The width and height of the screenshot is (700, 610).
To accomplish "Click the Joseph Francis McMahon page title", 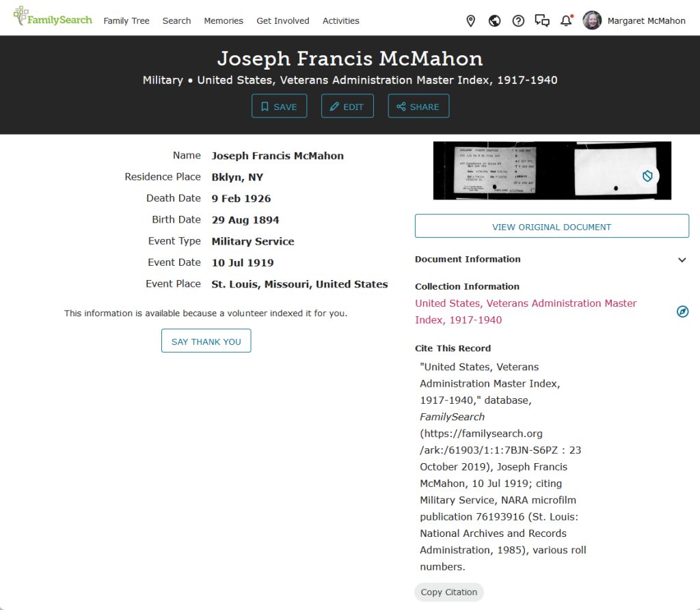I will (350, 59).
